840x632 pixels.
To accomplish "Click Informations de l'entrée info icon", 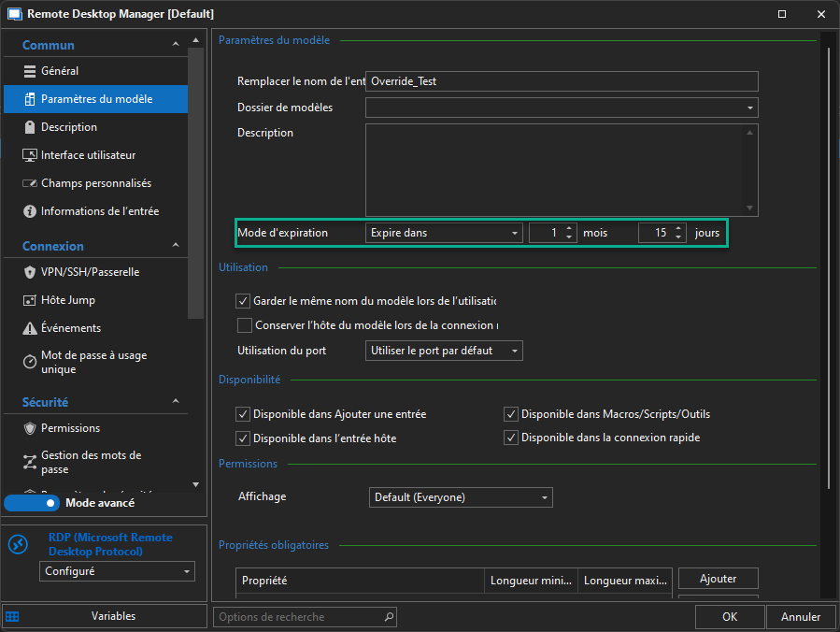I will [29, 211].
